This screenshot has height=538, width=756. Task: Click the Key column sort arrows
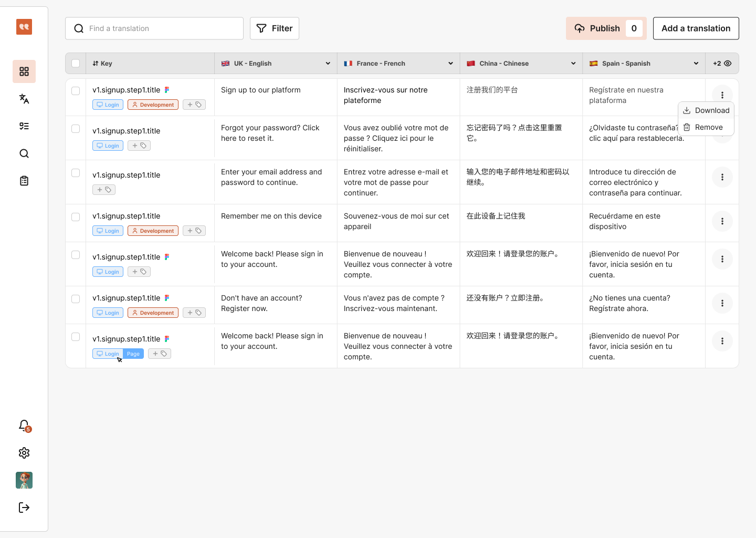click(96, 64)
